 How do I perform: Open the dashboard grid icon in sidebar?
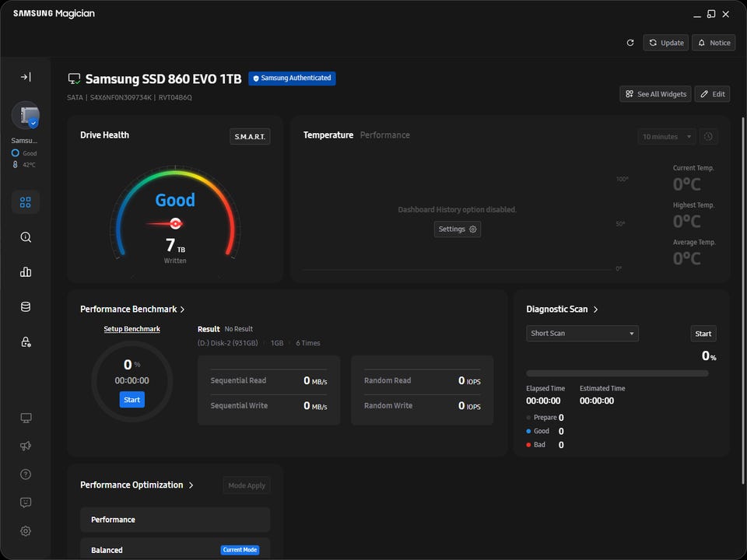point(26,202)
